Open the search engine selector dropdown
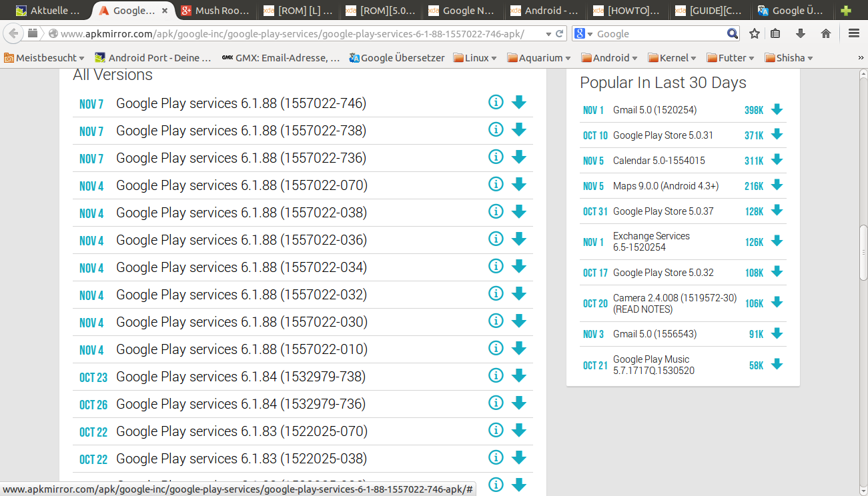This screenshot has width=868, height=496. tap(582, 33)
